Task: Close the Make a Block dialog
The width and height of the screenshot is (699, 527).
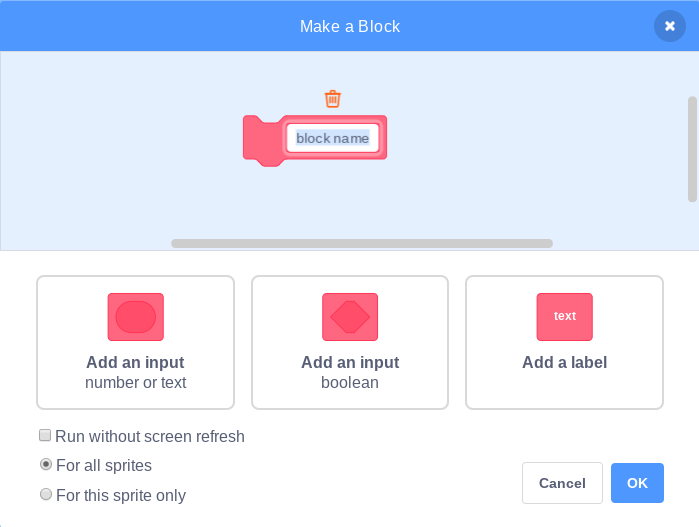Action: [669, 26]
